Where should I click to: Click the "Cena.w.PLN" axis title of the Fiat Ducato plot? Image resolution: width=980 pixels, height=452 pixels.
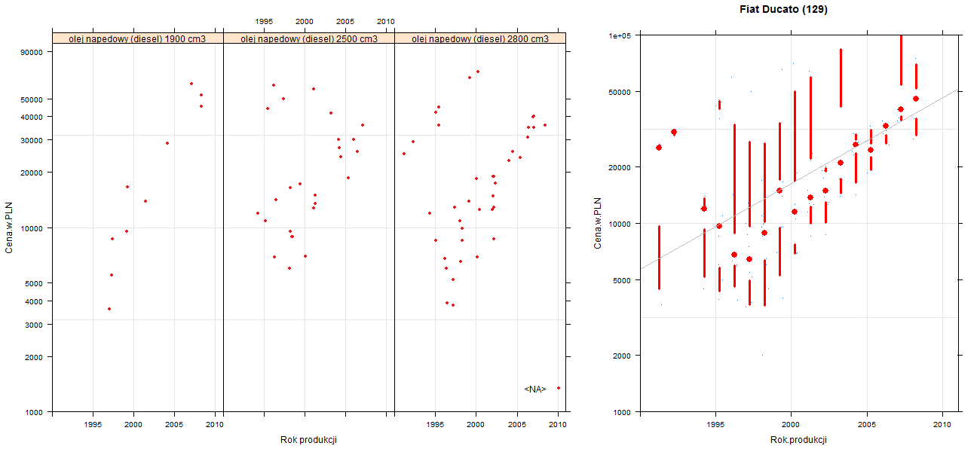coord(597,223)
